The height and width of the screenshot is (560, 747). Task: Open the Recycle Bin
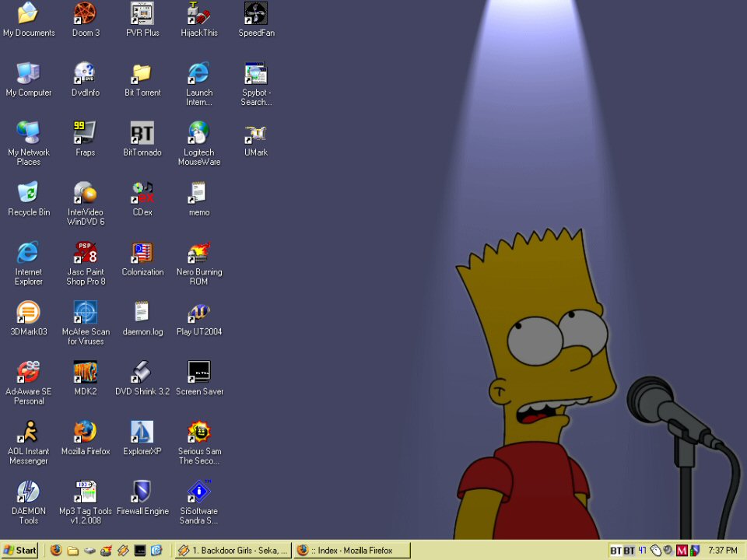click(x=29, y=198)
